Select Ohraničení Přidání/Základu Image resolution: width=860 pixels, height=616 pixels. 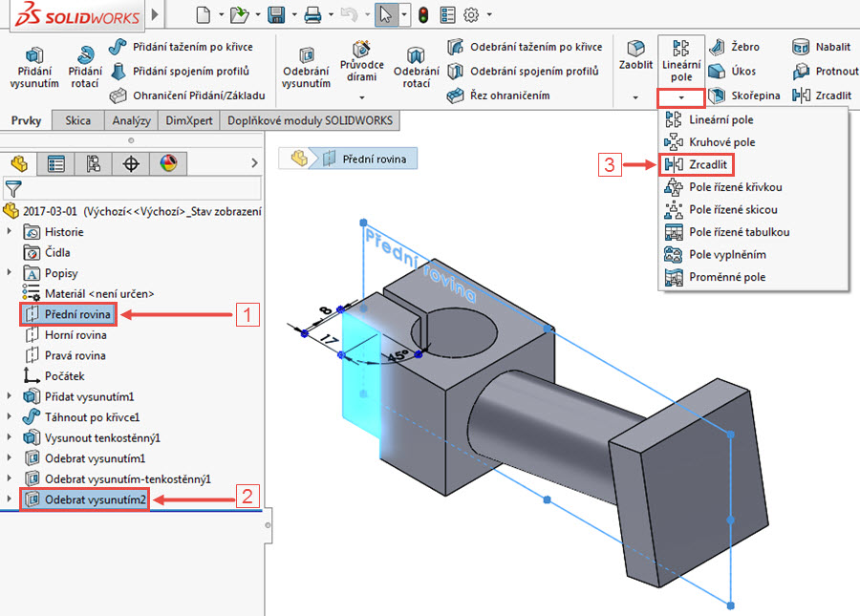pos(187,96)
